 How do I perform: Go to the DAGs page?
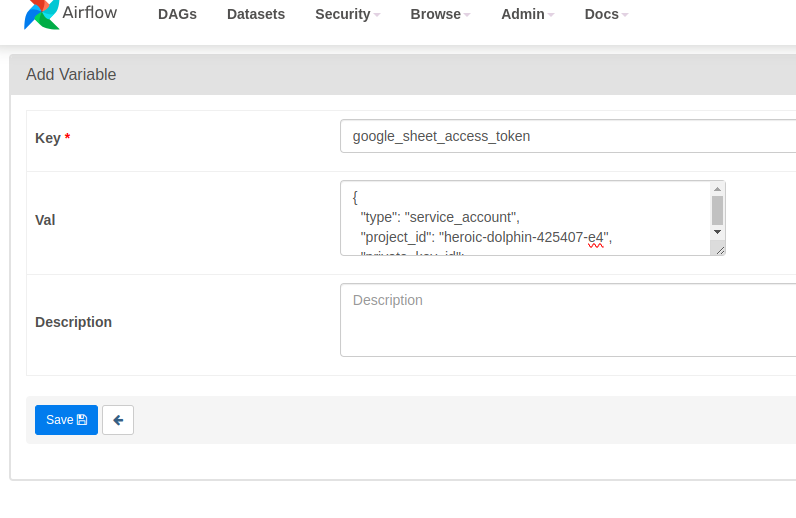(x=177, y=15)
